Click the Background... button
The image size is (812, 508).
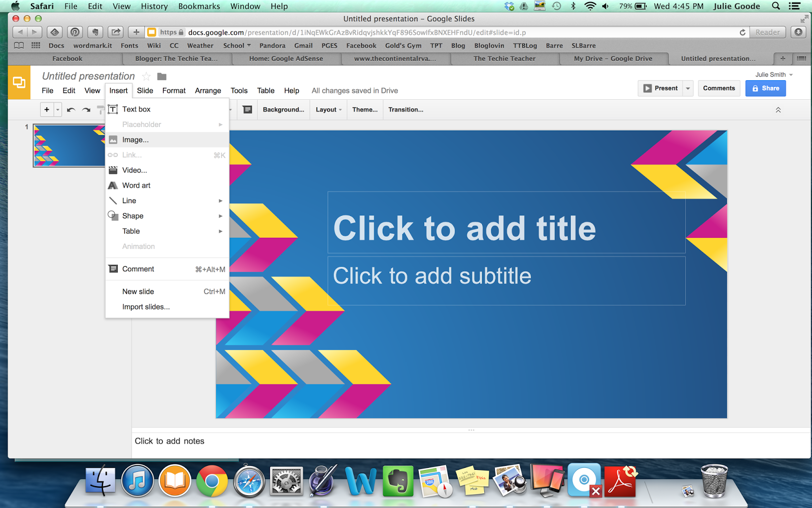pos(284,110)
